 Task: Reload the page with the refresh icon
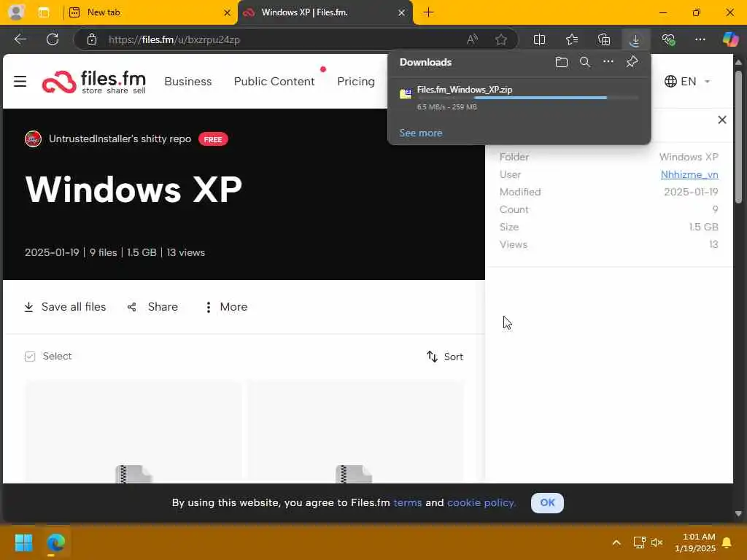(53, 39)
